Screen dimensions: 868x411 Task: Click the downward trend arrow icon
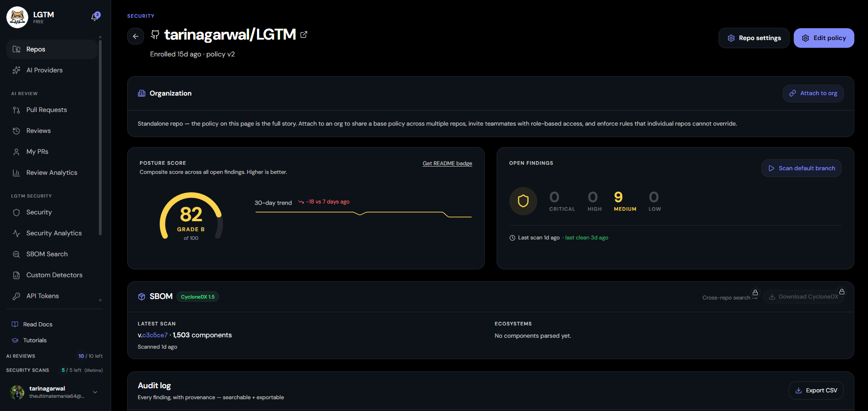pos(301,202)
